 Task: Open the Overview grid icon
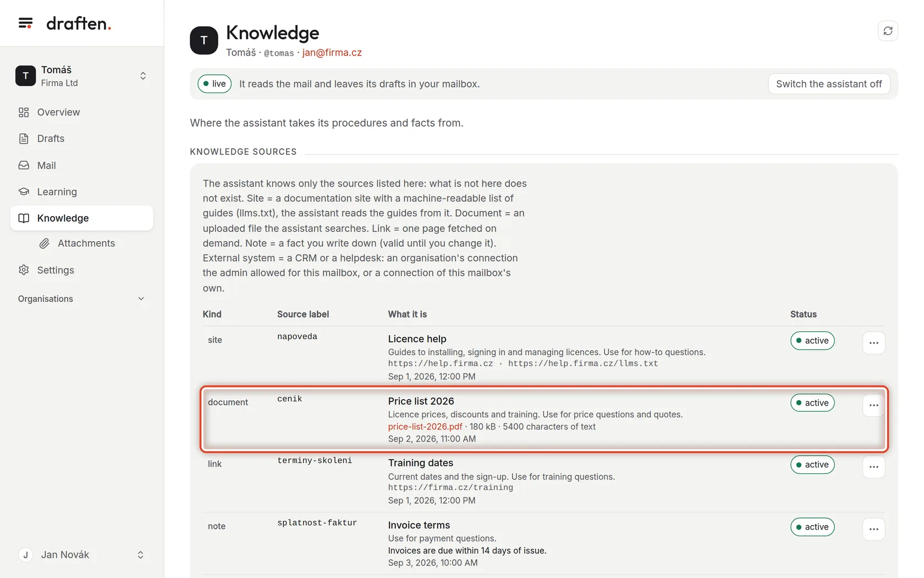tap(24, 112)
